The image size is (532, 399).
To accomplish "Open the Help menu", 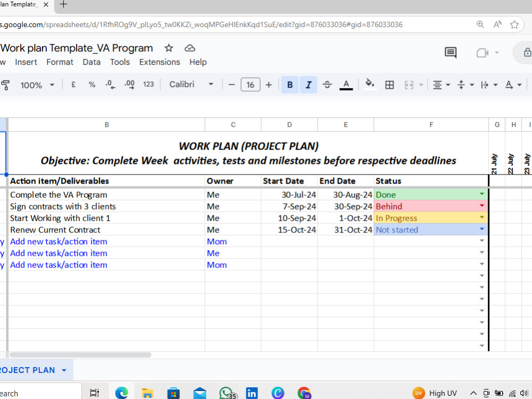I will (x=198, y=62).
